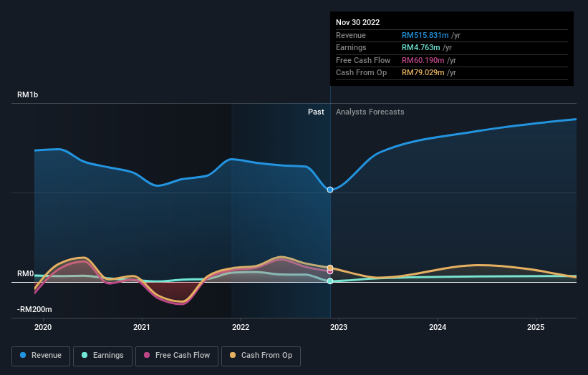This screenshot has height=375, width=588.
Task: Click the 2021 x-axis label
Action: (x=142, y=327)
